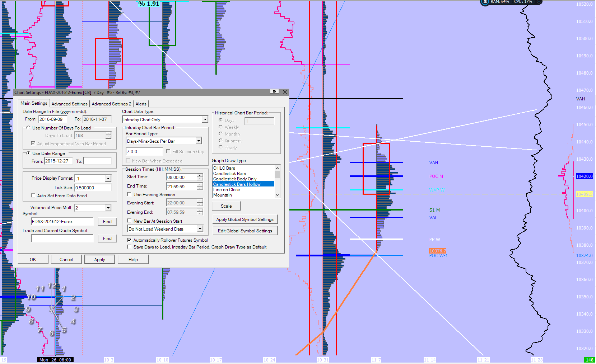Click the broom icon in performance widget

coord(485,2)
